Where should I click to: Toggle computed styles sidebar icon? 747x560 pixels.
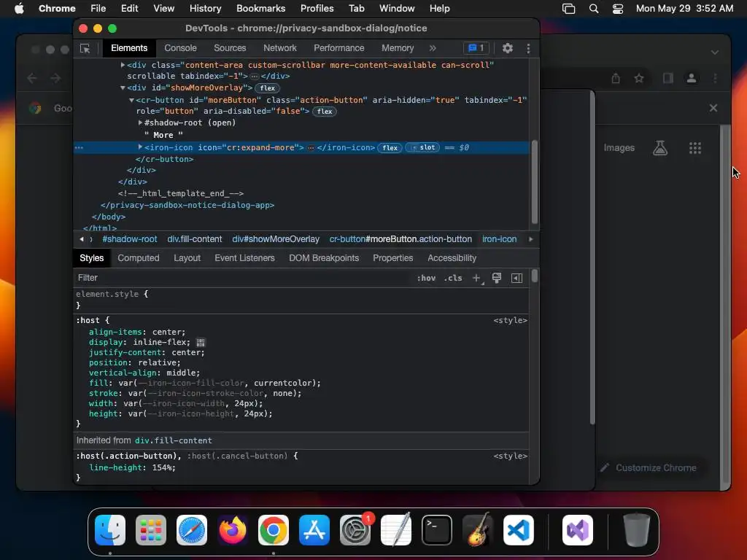tap(517, 278)
